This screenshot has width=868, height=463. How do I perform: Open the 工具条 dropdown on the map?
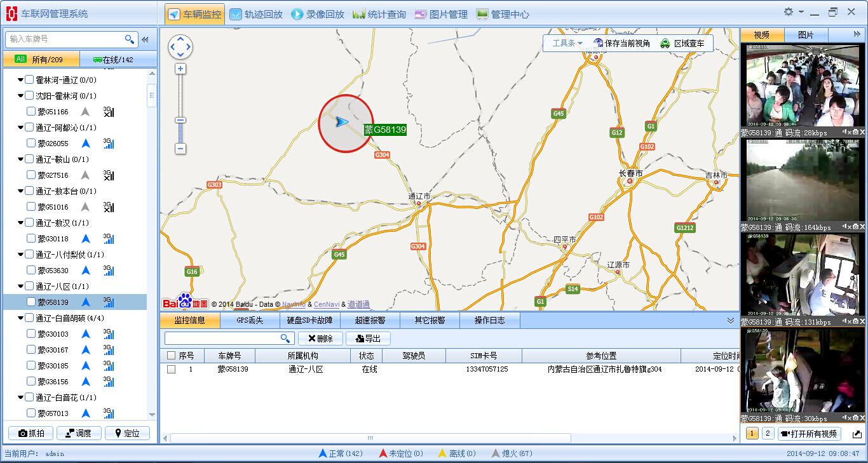[567, 43]
